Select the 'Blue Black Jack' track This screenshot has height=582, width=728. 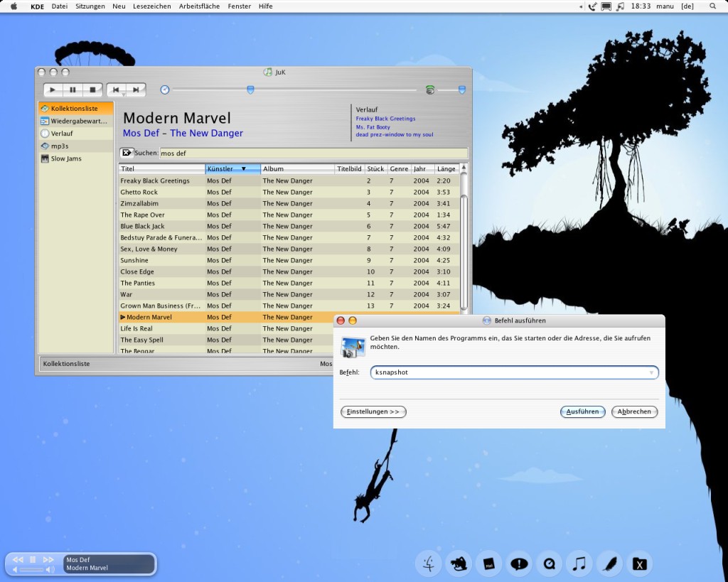pos(289,226)
